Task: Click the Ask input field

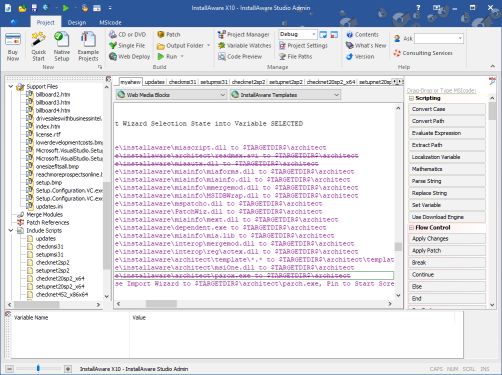Action: [436, 38]
